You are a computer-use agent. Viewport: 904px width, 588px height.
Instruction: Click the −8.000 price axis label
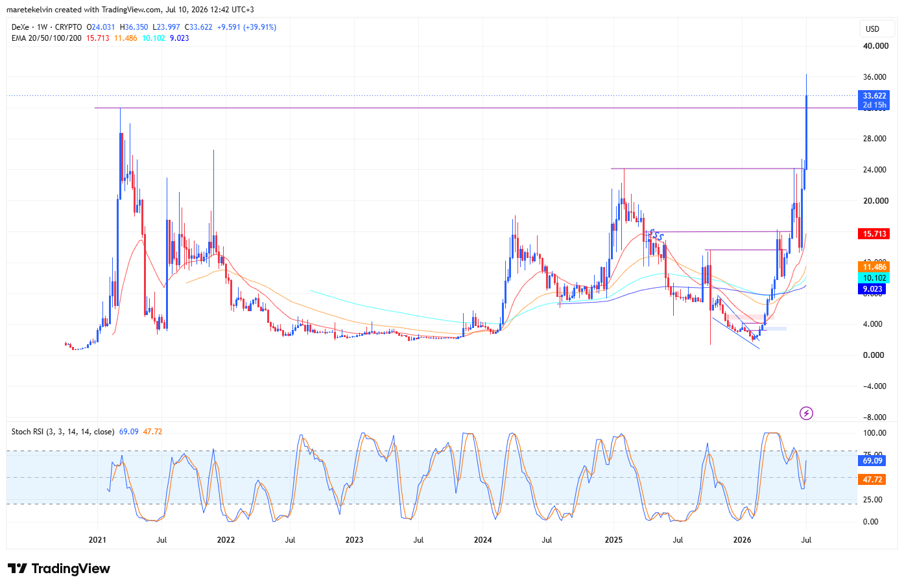click(875, 417)
